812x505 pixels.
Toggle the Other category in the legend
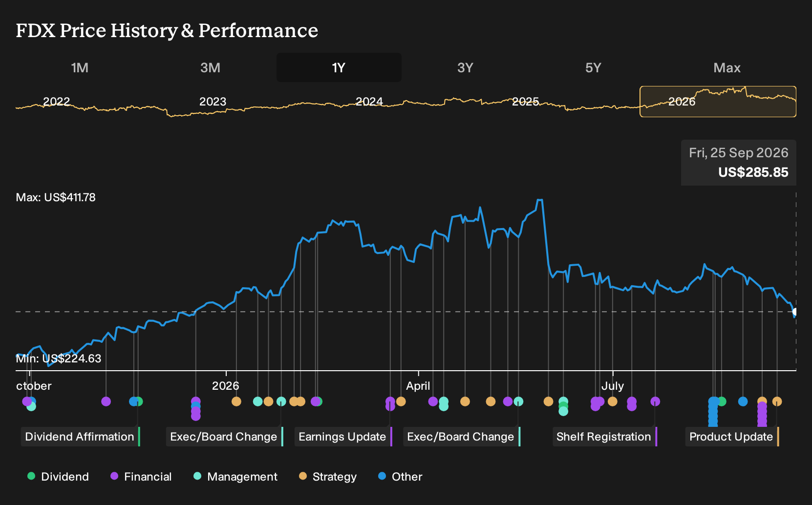coord(400,477)
